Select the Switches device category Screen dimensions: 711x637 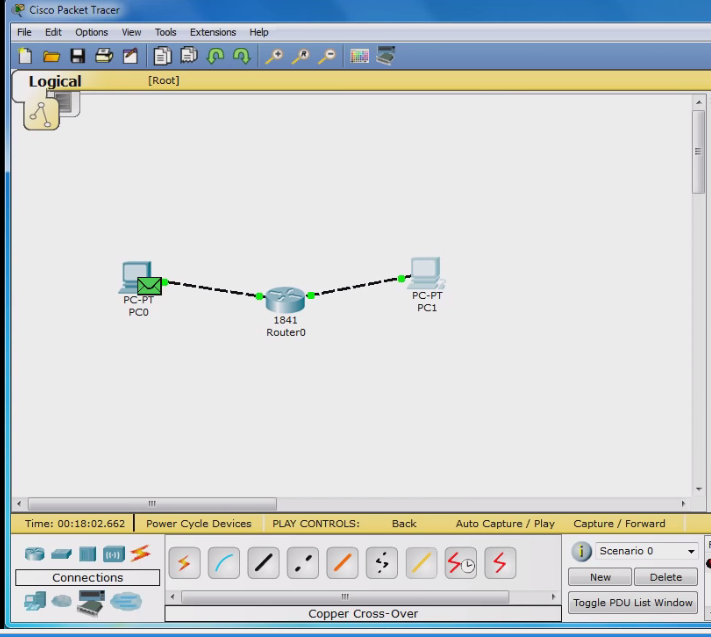coord(61,554)
